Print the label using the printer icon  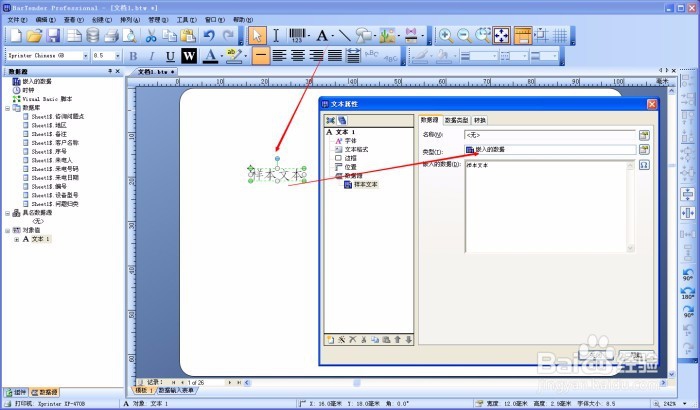pyautogui.click(x=111, y=36)
